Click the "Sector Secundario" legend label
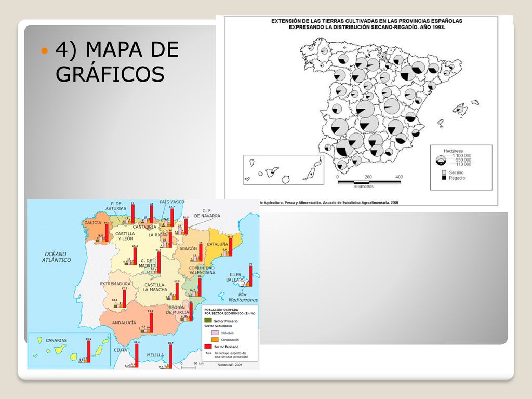 [x=218, y=326]
